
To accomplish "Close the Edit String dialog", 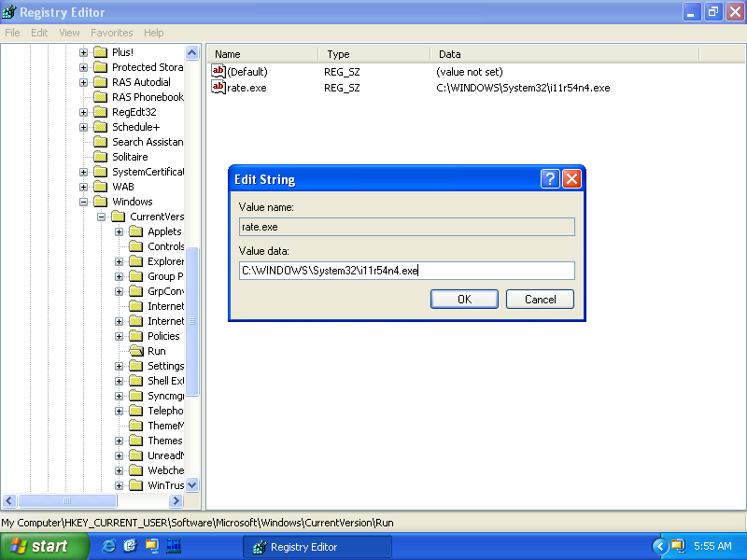I will [571, 179].
